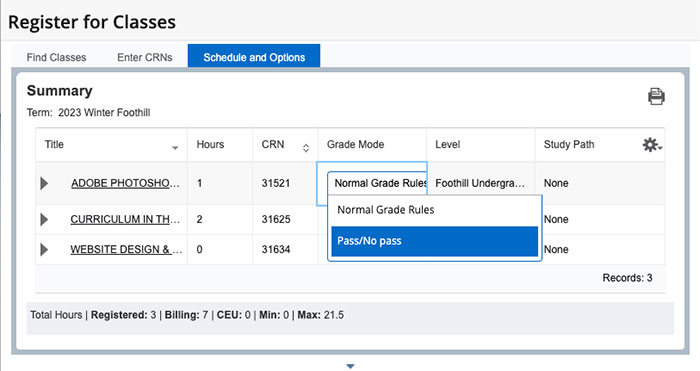The image size is (700, 371).
Task: Print the registration summary
Action: pyautogui.click(x=656, y=96)
